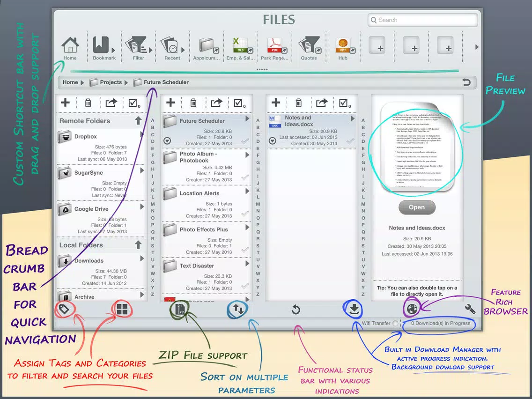
Task: Add item in Remote Folders column
Action: tap(65, 103)
